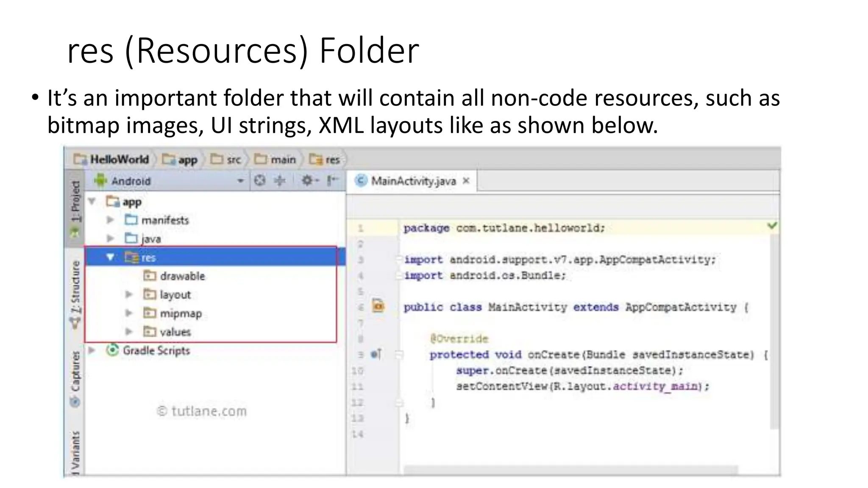Click the HelloWorld breadcrumb
Screen dimensions: 868x488
click(x=111, y=159)
